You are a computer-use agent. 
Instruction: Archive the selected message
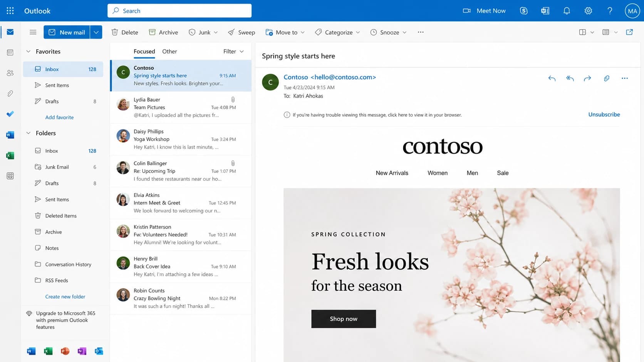pyautogui.click(x=163, y=32)
